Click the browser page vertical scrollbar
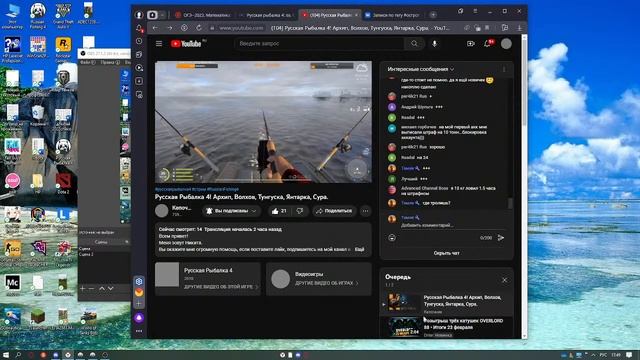640x360 pixels. click(524, 82)
